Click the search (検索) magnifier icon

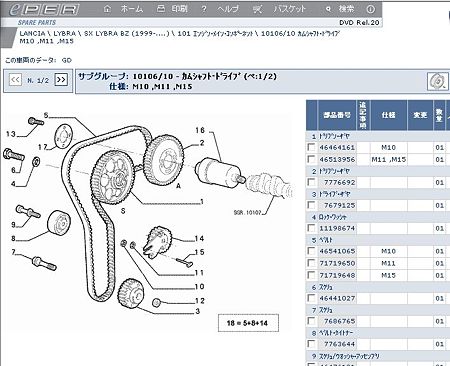[x=328, y=9]
